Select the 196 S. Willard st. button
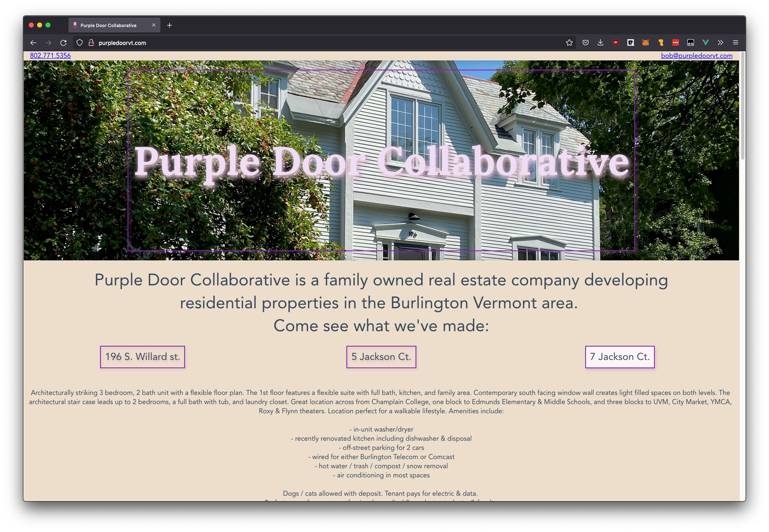The height and width of the screenshot is (532, 769). click(x=143, y=357)
